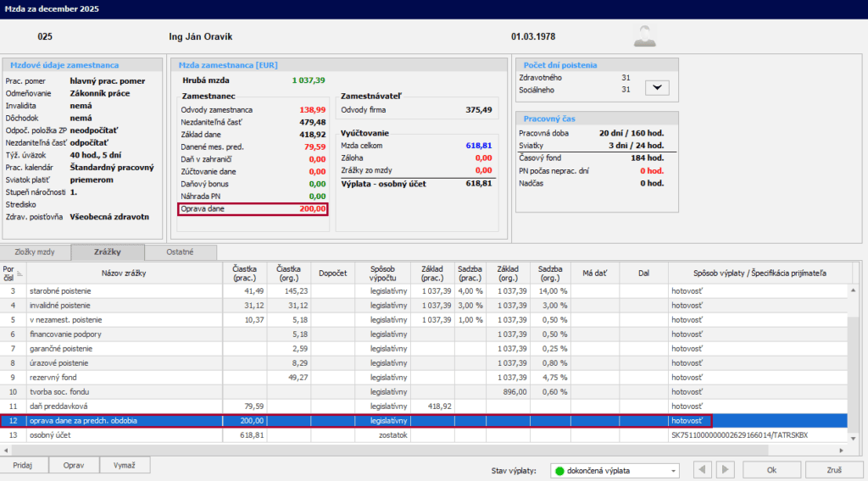Viewport: 868px width, 481px height.
Task: Confirm with the Ok button
Action: [x=771, y=470]
